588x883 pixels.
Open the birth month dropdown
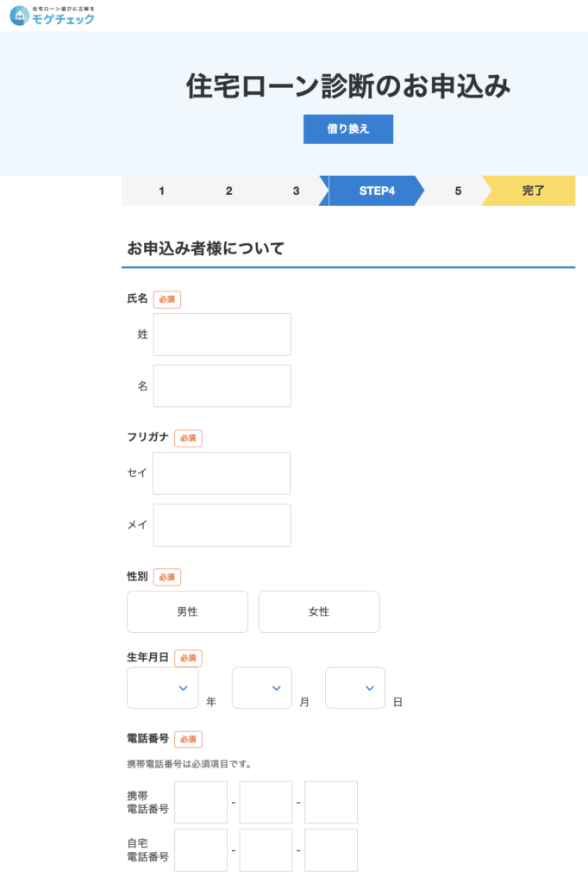pyautogui.click(x=262, y=687)
